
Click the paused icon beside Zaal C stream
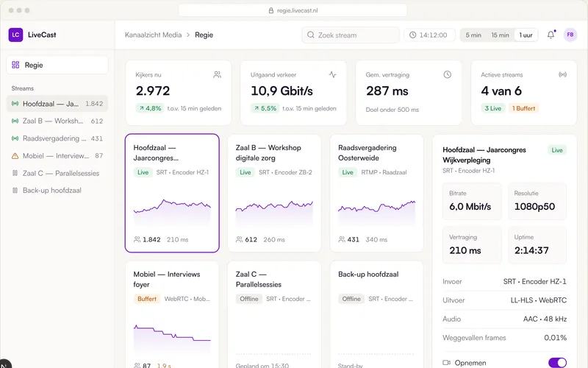point(15,173)
